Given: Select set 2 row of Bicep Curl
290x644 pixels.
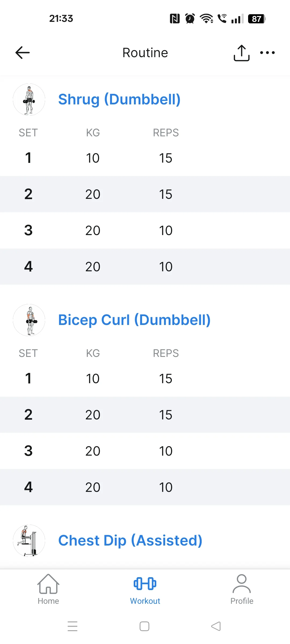Looking at the screenshot, I should 145,415.
